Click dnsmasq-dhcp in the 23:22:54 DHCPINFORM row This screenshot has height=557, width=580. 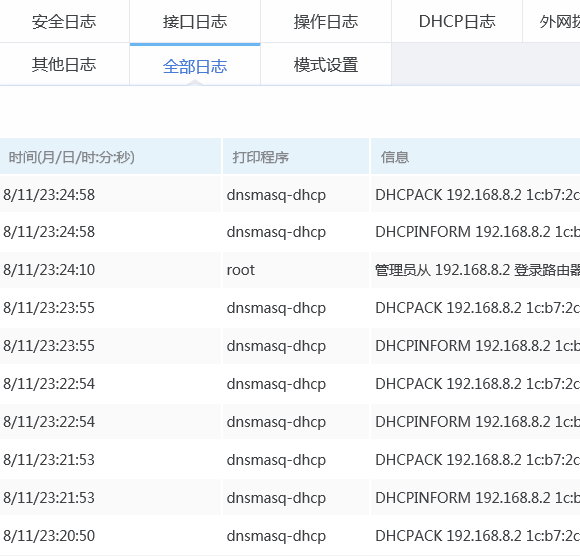click(276, 421)
